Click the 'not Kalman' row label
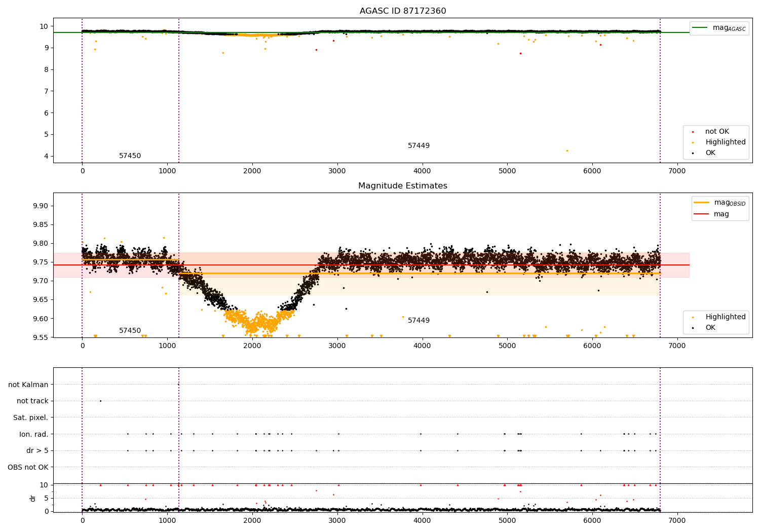This screenshot has width=760, height=532. pyautogui.click(x=28, y=385)
